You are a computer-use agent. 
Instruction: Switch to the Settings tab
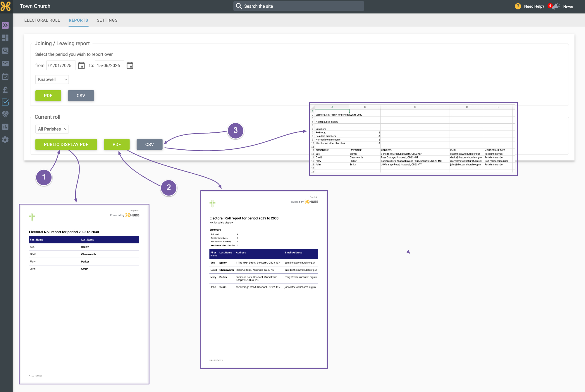107,20
